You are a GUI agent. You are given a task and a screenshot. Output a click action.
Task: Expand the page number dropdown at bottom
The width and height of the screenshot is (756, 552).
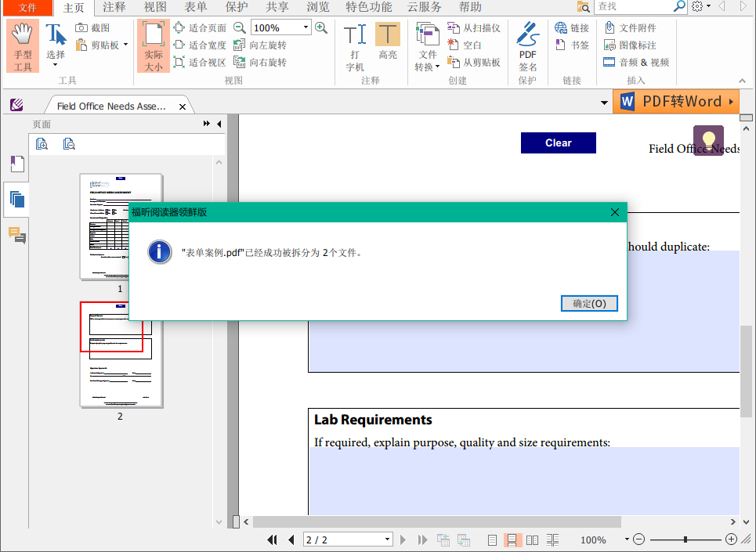[387, 539]
